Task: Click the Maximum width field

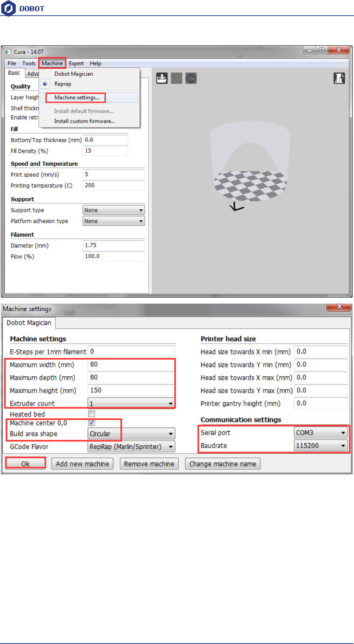Action: pos(131,364)
